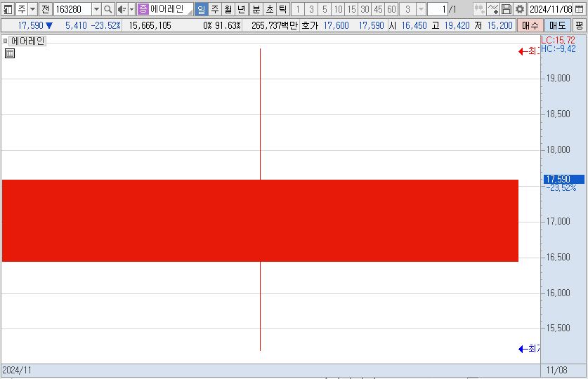Click the stock name field 에어레인

pos(171,9)
